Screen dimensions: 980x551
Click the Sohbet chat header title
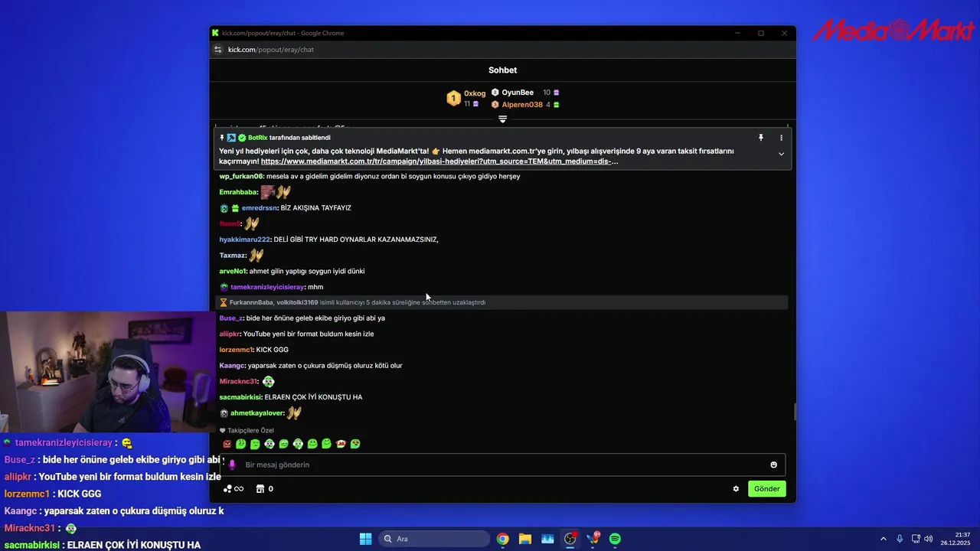pyautogui.click(x=502, y=70)
